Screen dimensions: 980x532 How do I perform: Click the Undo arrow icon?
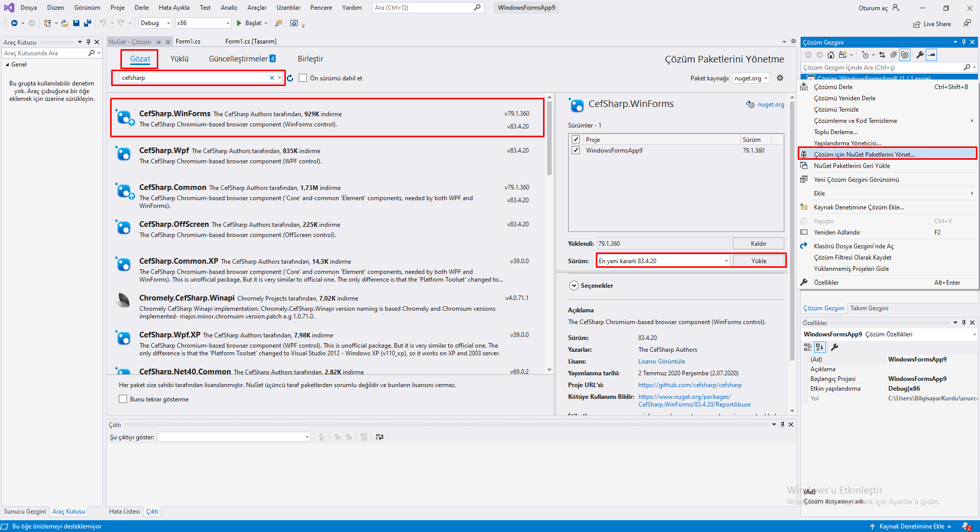pos(103,23)
